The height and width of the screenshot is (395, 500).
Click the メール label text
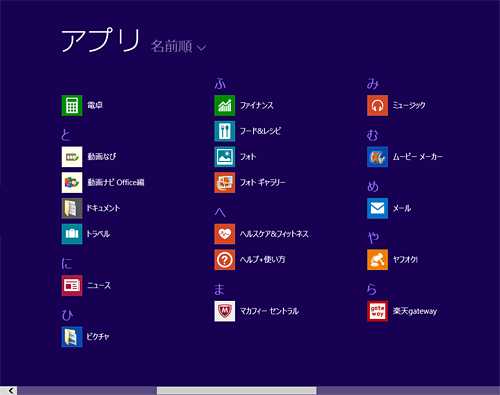click(x=402, y=208)
